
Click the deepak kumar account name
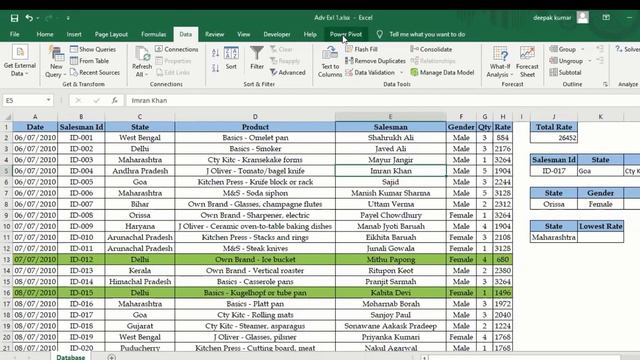552,18
